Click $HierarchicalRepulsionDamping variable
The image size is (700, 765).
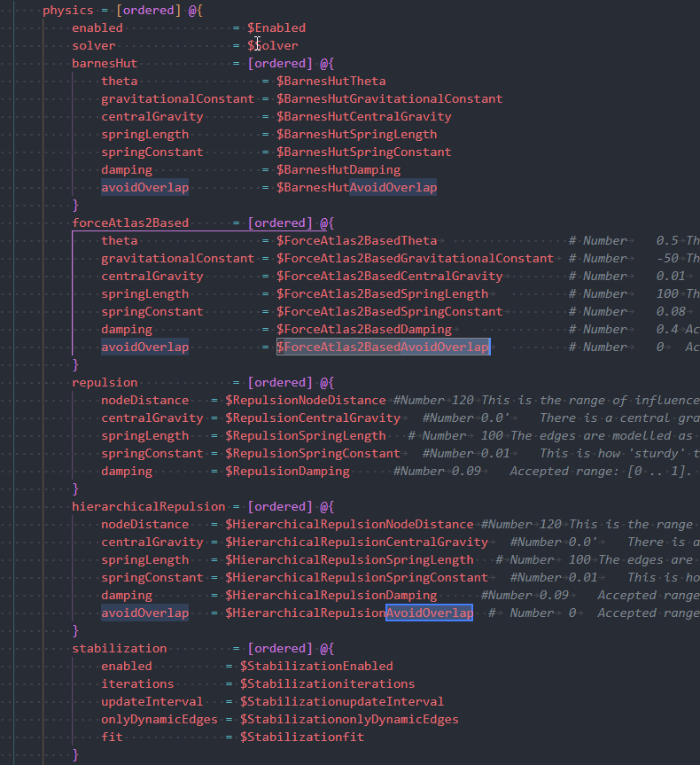click(x=331, y=595)
